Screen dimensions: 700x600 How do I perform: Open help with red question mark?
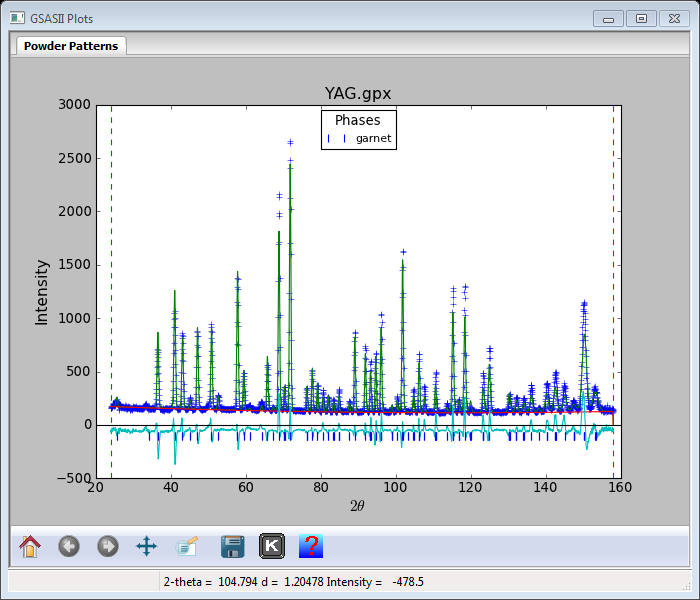click(311, 546)
